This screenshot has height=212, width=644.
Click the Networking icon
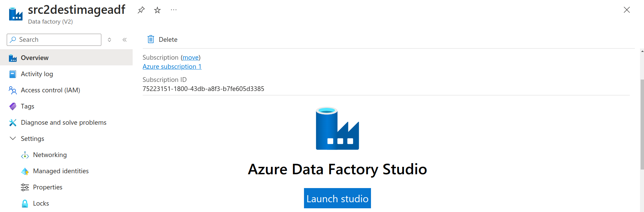pos(25,155)
